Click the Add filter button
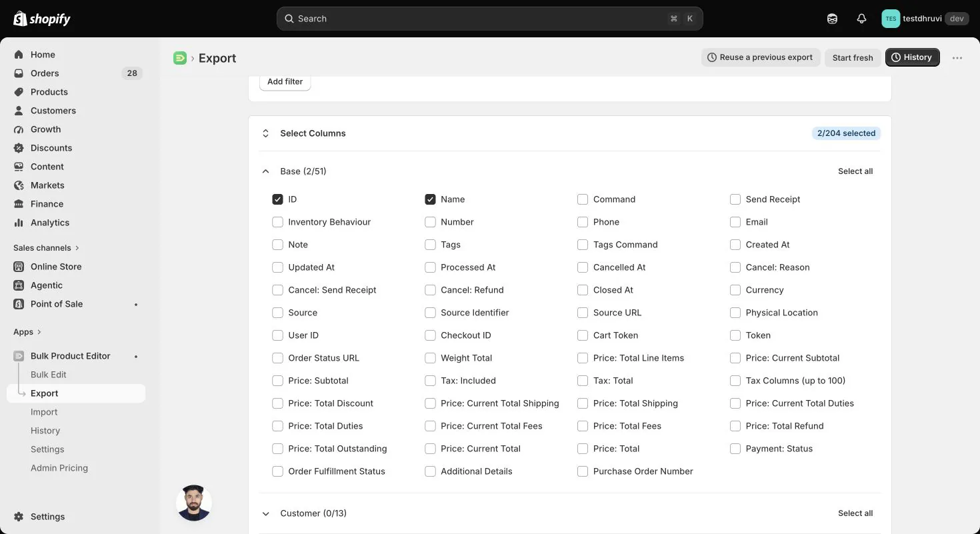This screenshot has width=980, height=534. click(285, 81)
